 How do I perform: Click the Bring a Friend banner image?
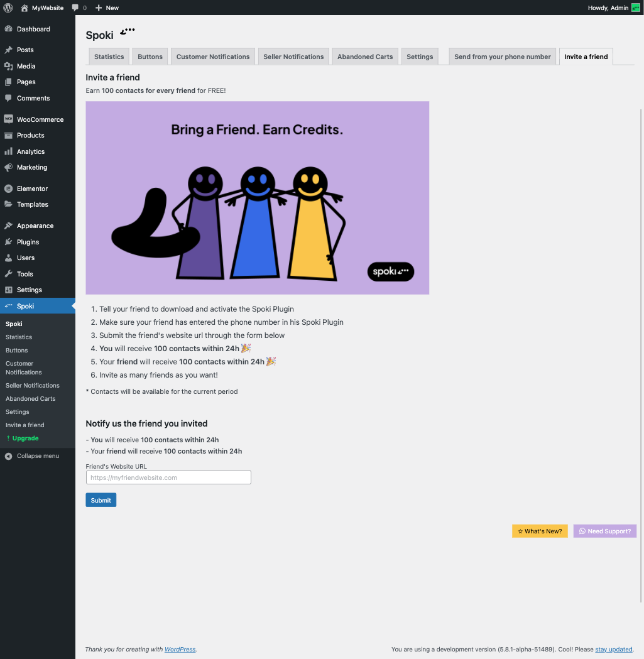click(257, 197)
